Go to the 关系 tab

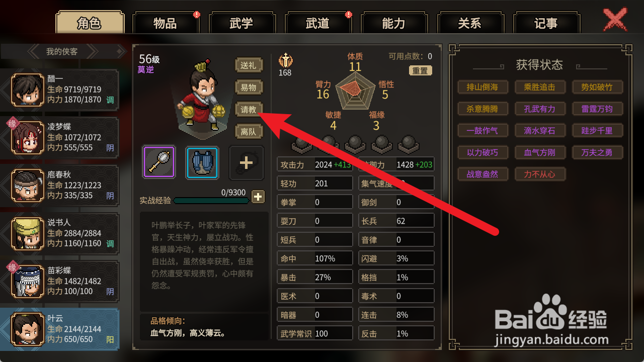[470, 23]
